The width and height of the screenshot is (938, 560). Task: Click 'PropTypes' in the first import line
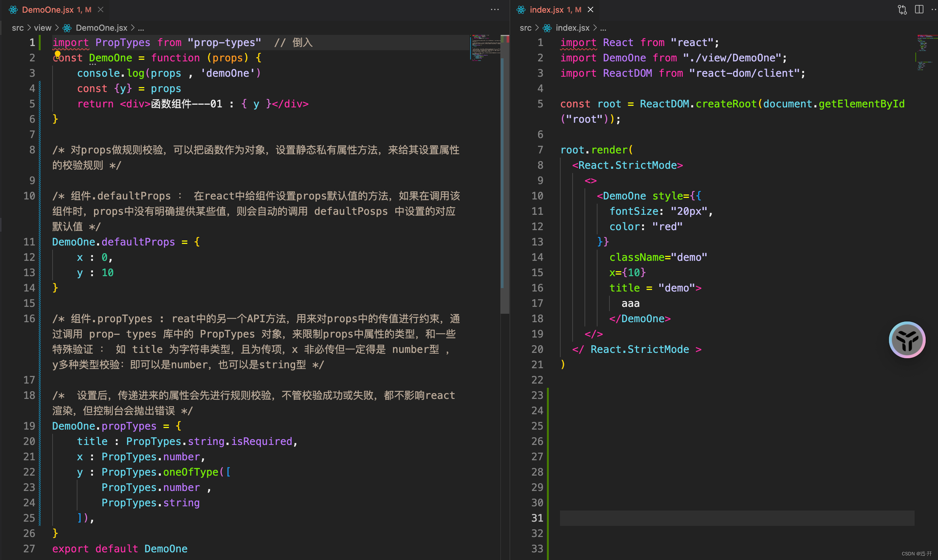point(123,43)
